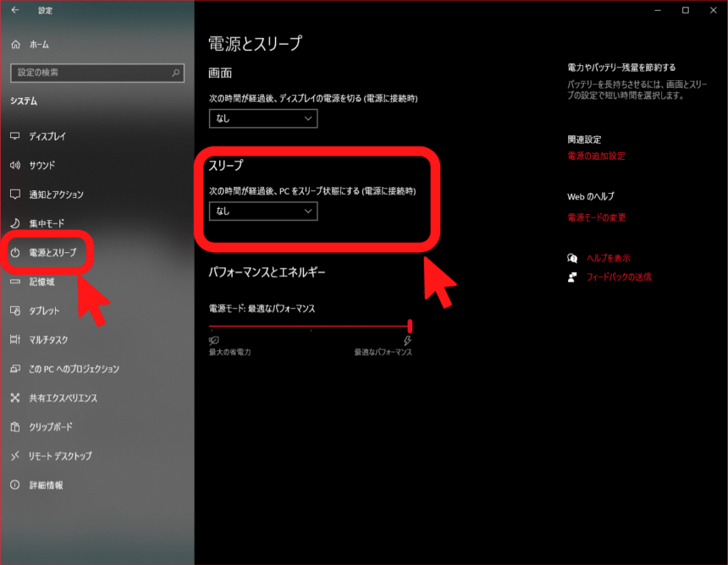Click the 集中モード moon icon

coord(15,223)
